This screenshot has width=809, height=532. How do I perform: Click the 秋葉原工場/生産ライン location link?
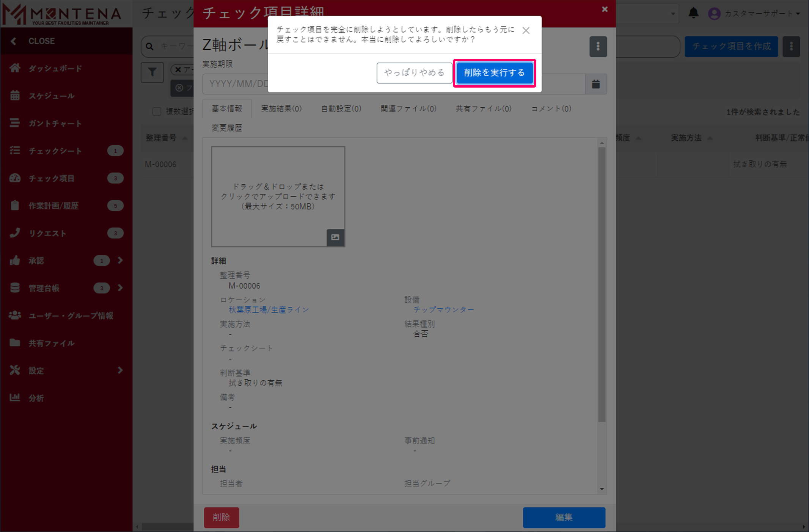coord(269,310)
